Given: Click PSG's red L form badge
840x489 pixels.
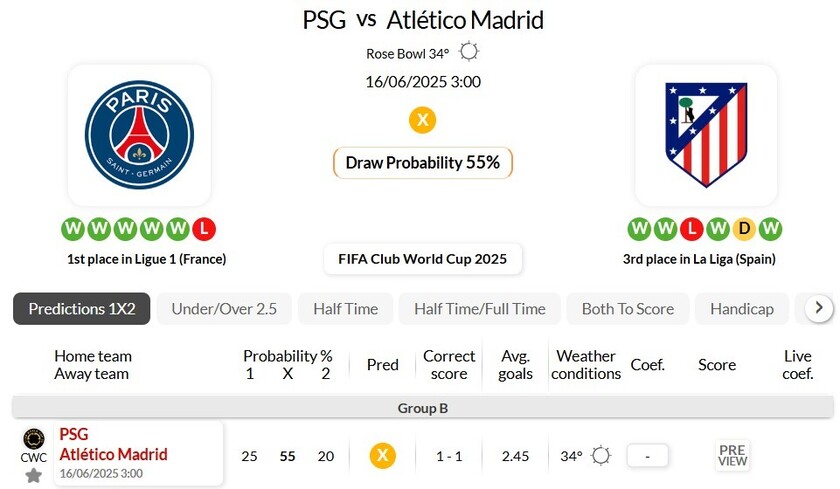Looking at the screenshot, I should coord(204,229).
